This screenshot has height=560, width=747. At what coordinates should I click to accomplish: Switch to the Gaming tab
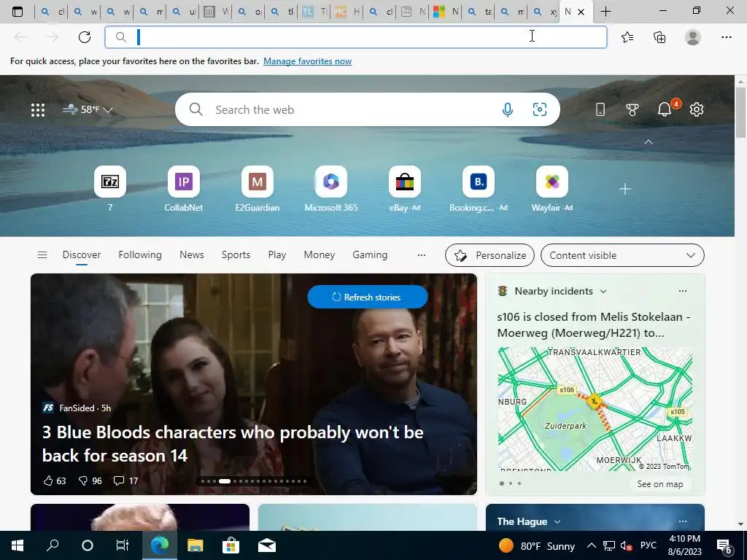point(370,254)
